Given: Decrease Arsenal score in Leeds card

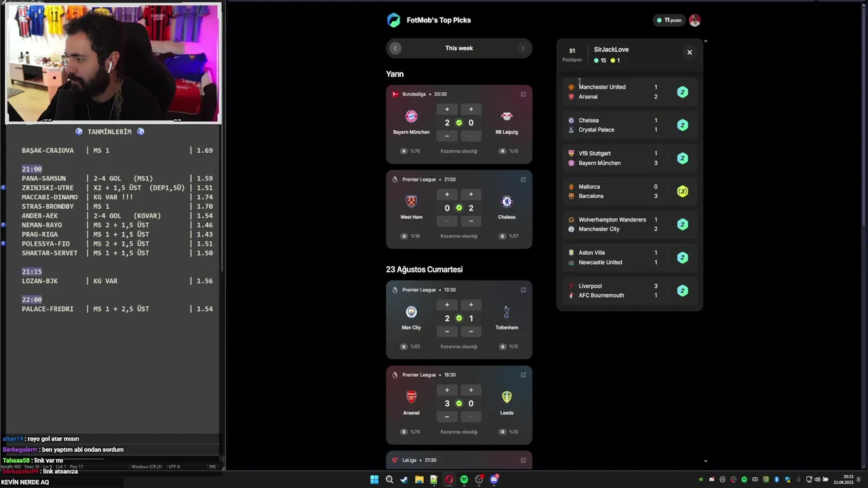Looking at the screenshot, I should coord(447,417).
